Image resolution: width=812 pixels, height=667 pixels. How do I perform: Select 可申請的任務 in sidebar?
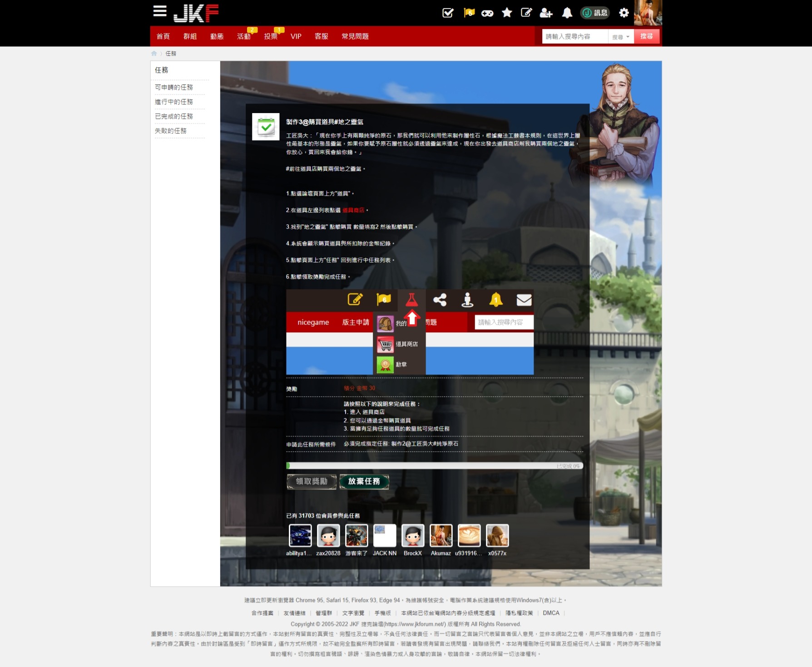coord(174,87)
